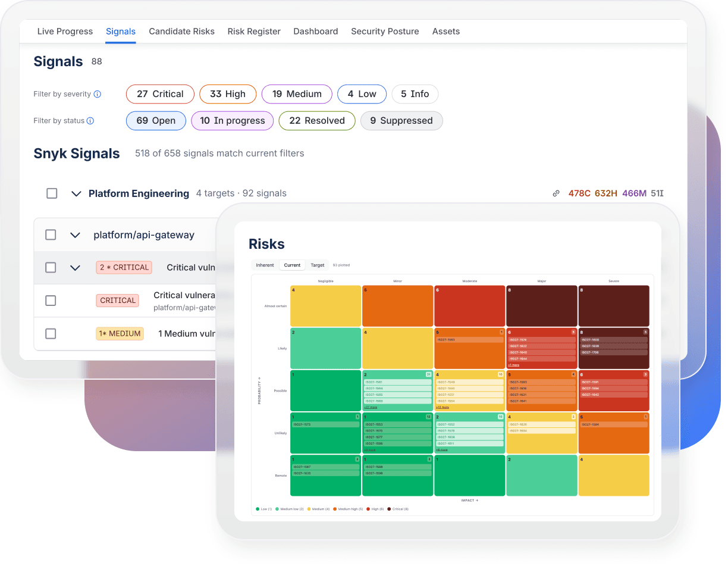728x569 pixels.
Task: Collapse the Platform Engineering group
Action: (x=76, y=193)
